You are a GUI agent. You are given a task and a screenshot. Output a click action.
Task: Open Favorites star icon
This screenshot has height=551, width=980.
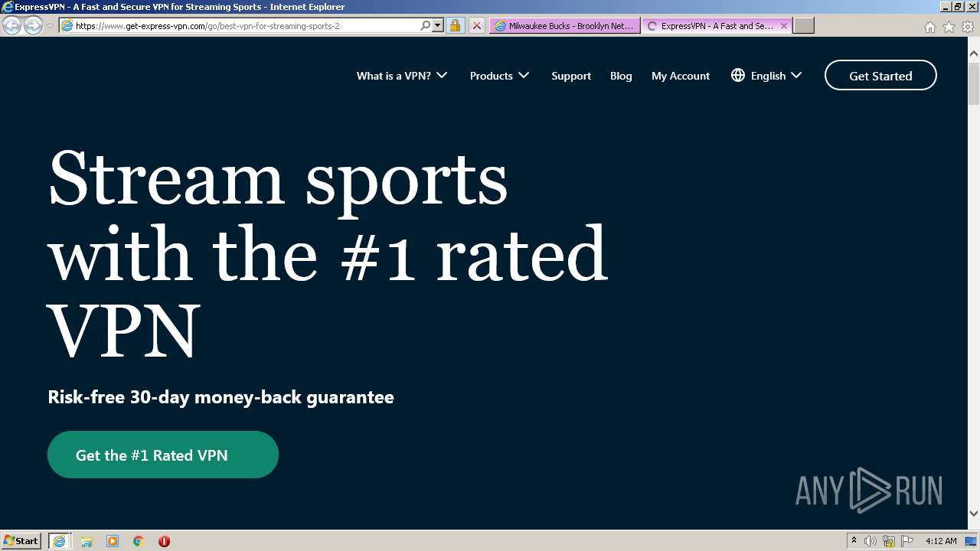(x=949, y=27)
